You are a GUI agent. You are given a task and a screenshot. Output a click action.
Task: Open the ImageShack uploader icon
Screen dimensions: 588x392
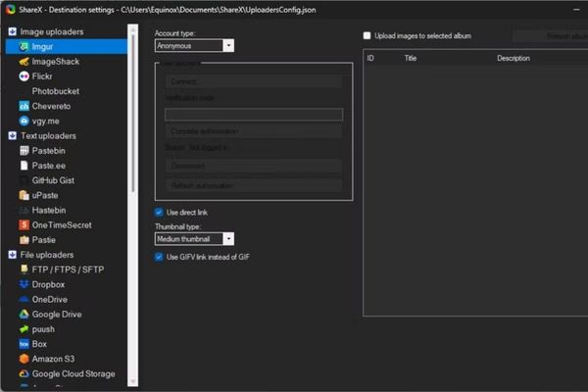point(24,61)
